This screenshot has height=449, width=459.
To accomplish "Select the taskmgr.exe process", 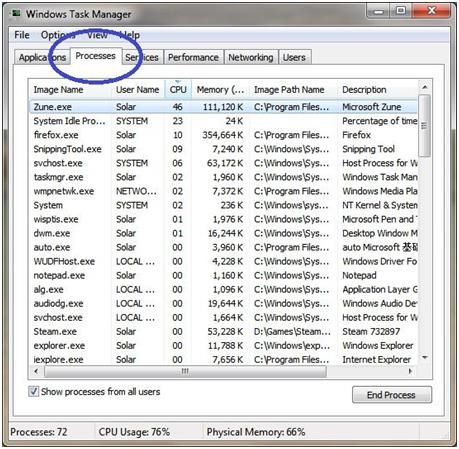I will (x=223, y=177).
